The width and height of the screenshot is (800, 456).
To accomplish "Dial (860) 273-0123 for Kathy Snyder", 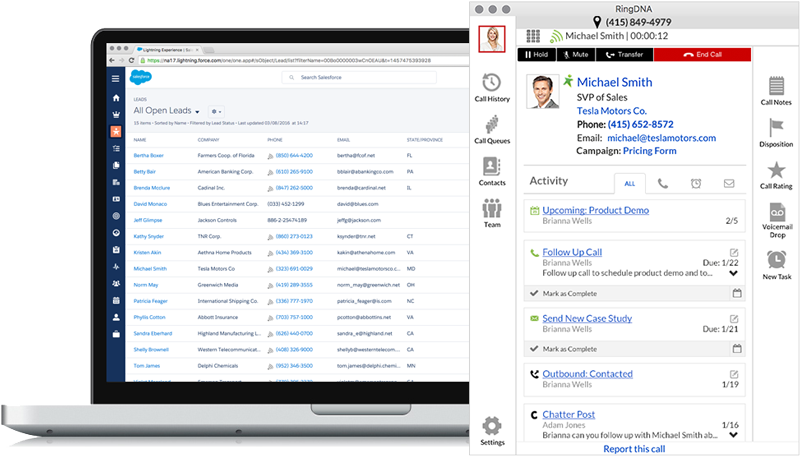I will [294, 237].
